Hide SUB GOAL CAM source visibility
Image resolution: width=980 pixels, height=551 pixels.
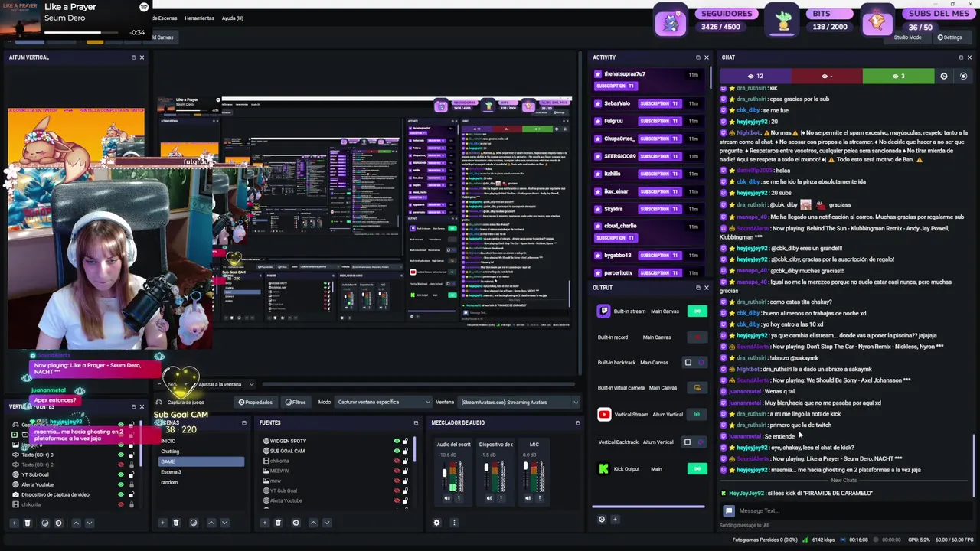tap(397, 451)
